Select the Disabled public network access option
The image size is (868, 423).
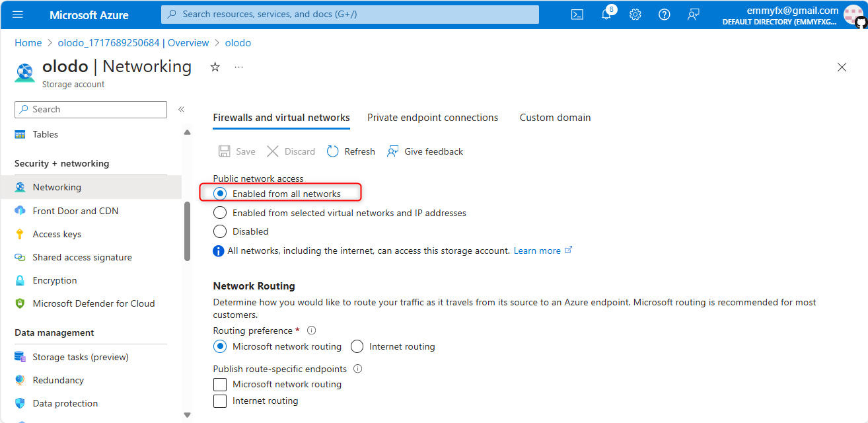point(220,231)
